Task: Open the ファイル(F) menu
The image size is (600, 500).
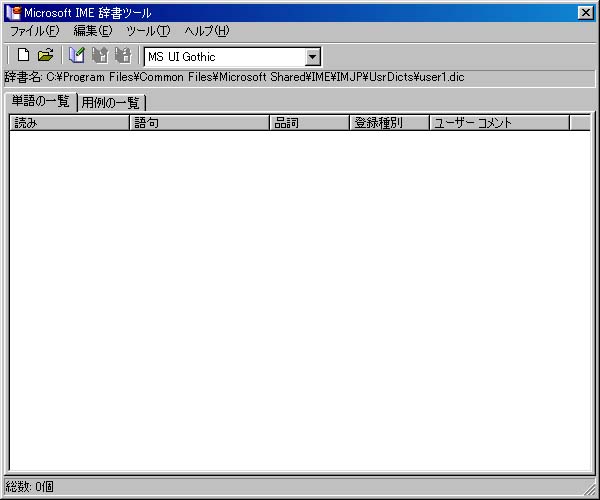Action: 34,31
